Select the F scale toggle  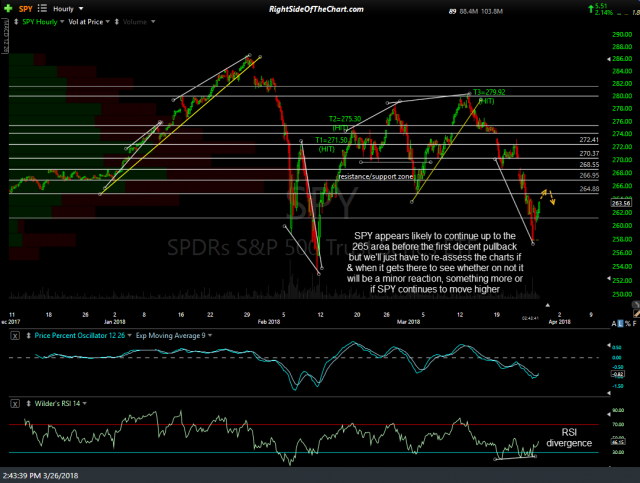click(635, 324)
